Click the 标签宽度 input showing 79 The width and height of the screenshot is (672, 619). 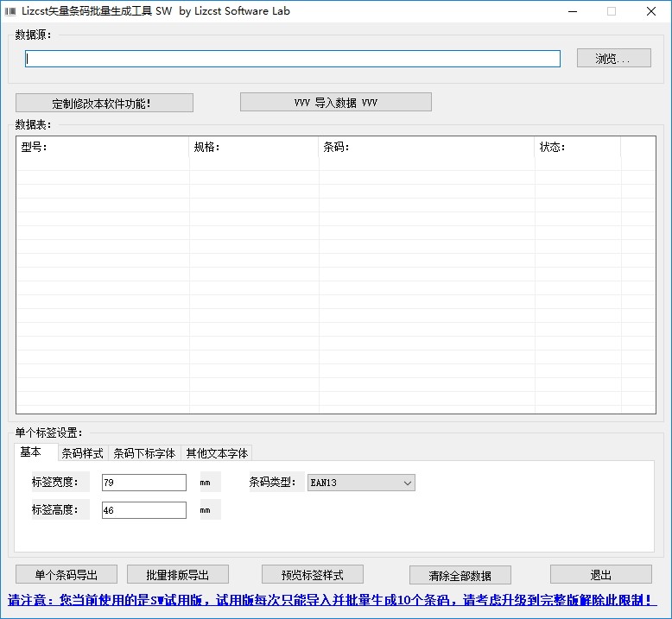[x=144, y=483]
